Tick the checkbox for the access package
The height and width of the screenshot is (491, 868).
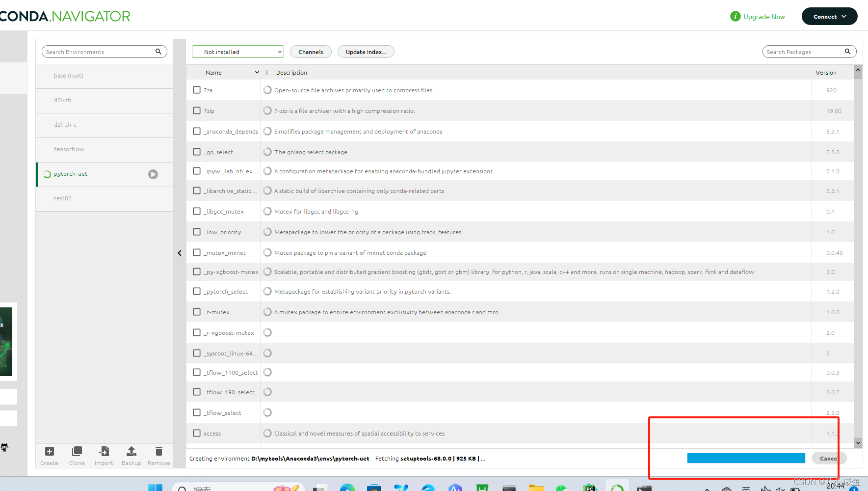tap(197, 433)
